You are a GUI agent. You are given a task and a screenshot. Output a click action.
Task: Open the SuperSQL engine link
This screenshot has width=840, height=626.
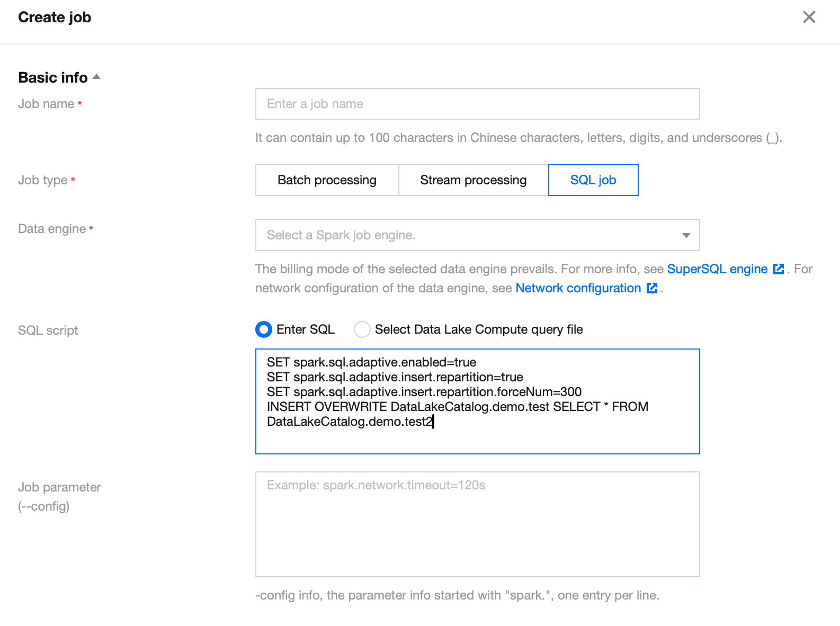click(717, 269)
